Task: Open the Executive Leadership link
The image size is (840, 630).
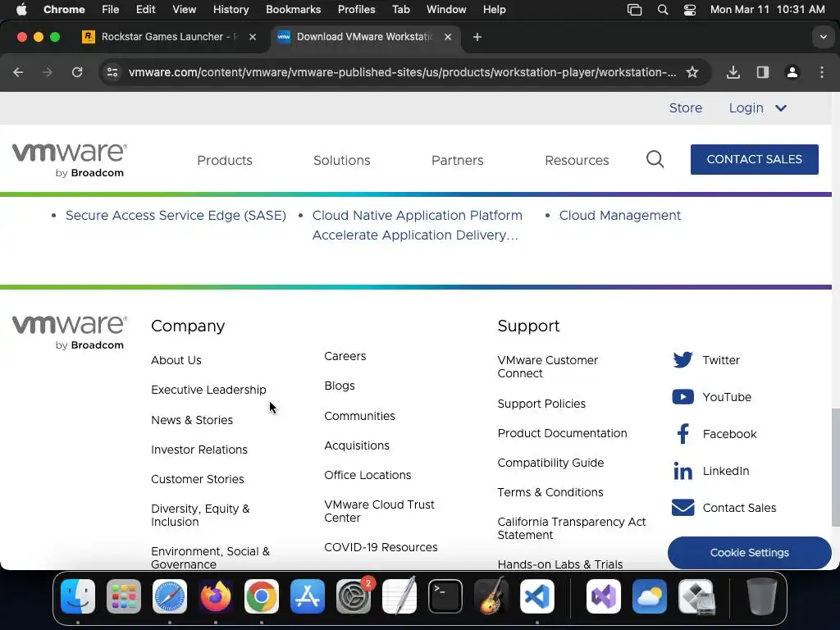Action: [x=208, y=390]
